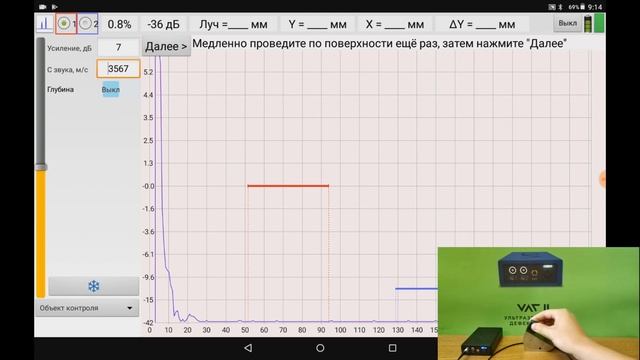Freeze the signal with snowflake button
This screenshot has width=640, height=360.
(93, 286)
